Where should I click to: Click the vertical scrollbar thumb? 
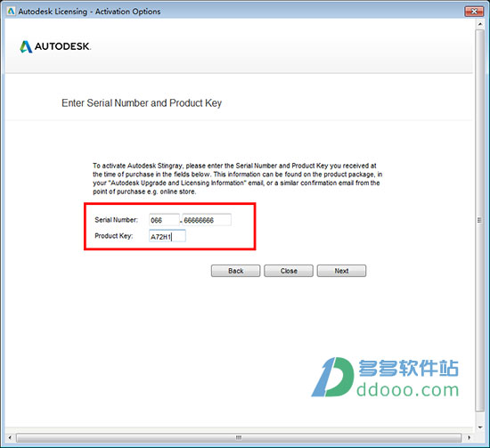coord(479,220)
